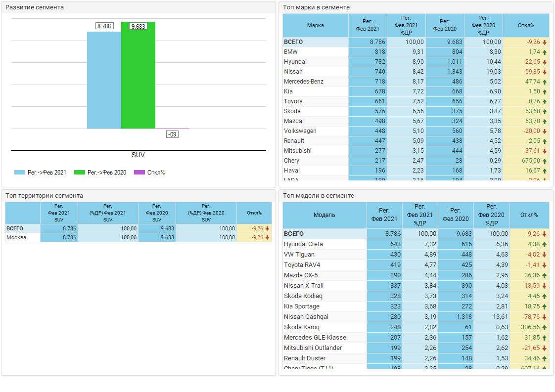
Task: Select the Mercedes-Benz row in the brands table
Action: pos(304,82)
